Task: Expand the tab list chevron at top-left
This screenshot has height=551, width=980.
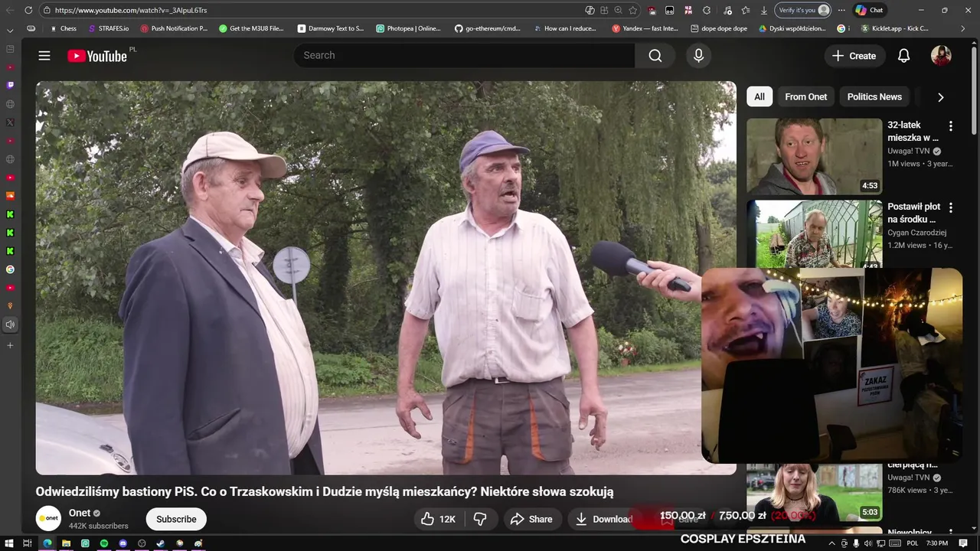Action: 10,31
